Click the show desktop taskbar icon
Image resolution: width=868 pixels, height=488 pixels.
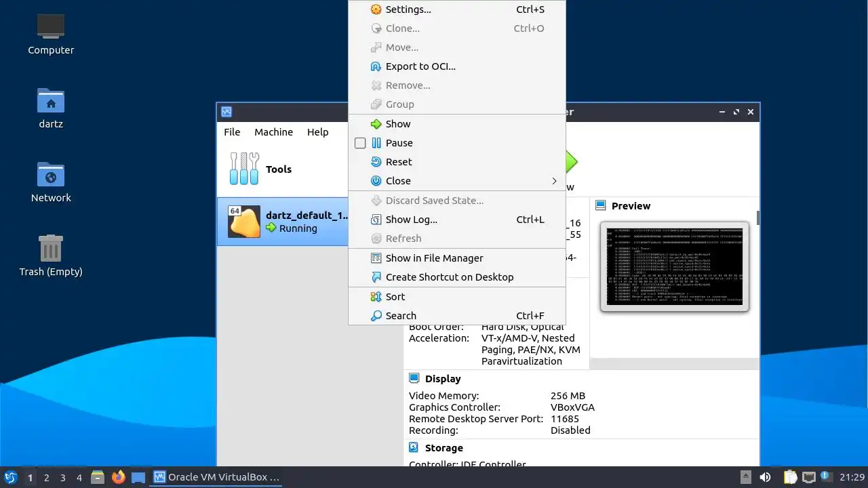138,477
